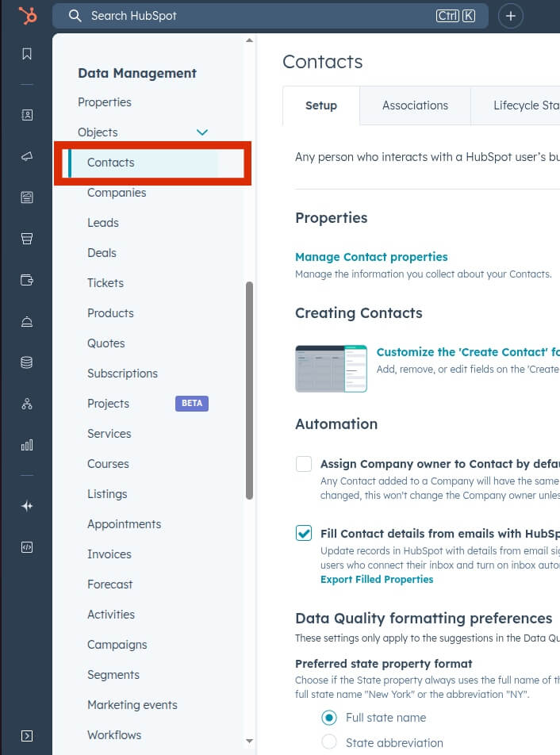Click the plus quick-create button
Screen dimensions: 560x755
coord(510,16)
